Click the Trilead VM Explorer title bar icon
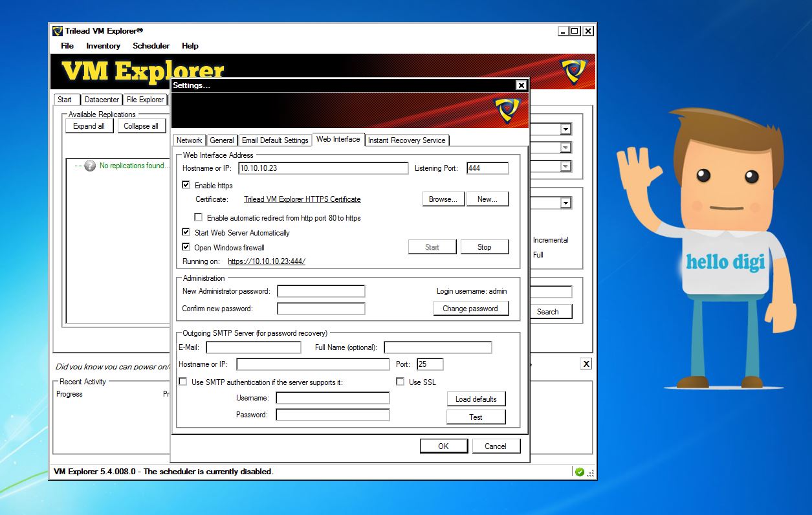The height and width of the screenshot is (515, 812). click(58, 31)
